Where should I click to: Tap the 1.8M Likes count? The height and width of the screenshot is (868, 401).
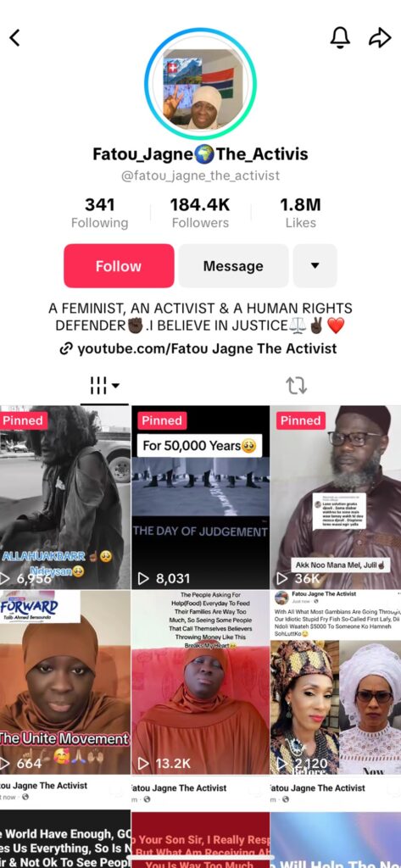point(300,213)
